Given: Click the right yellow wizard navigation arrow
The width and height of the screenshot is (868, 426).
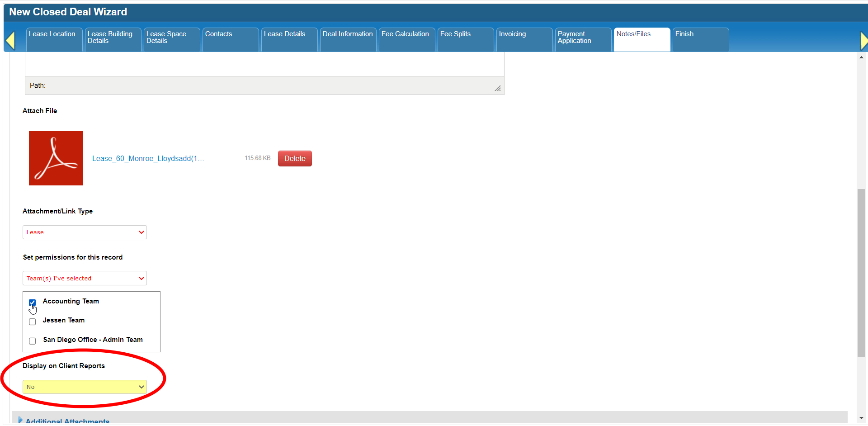Looking at the screenshot, I should (x=863, y=41).
